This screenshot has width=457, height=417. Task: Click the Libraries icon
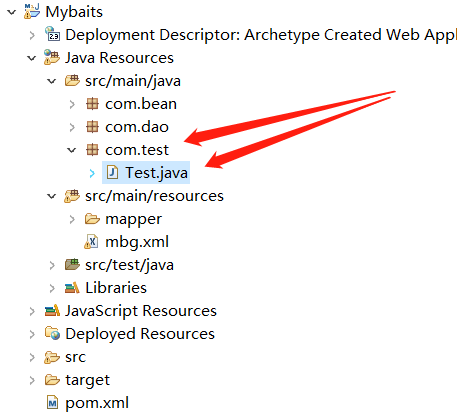coord(72,288)
